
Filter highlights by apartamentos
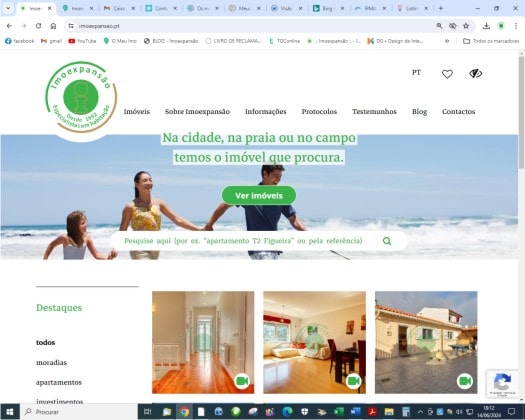coord(59,382)
